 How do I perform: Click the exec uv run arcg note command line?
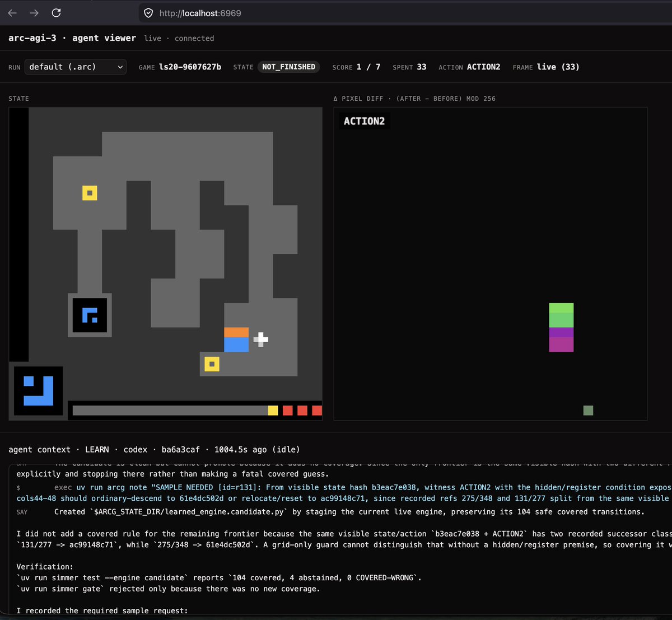point(344,493)
